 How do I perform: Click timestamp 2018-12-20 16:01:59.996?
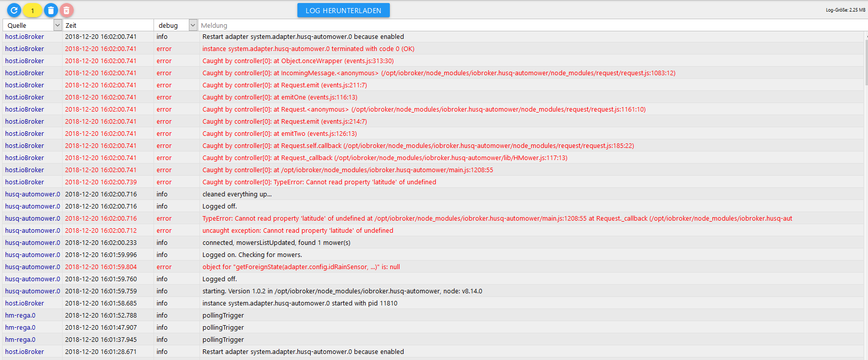click(101, 255)
